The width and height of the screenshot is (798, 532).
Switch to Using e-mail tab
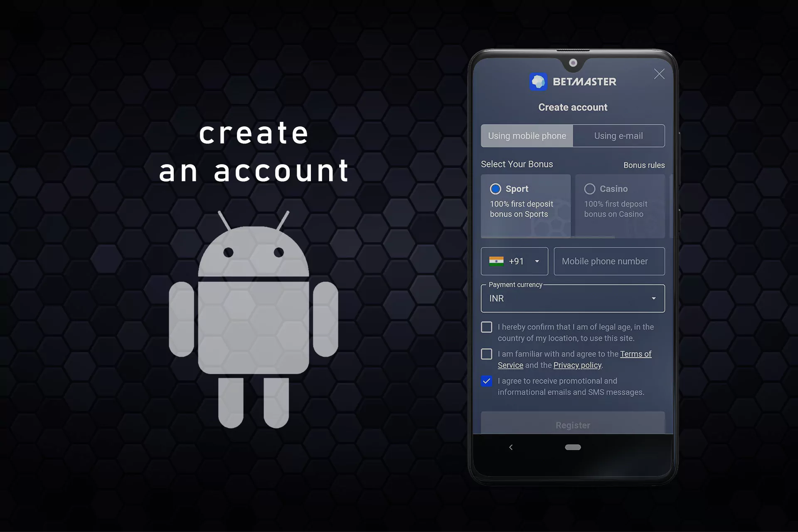pyautogui.click(x=619, y=135)
